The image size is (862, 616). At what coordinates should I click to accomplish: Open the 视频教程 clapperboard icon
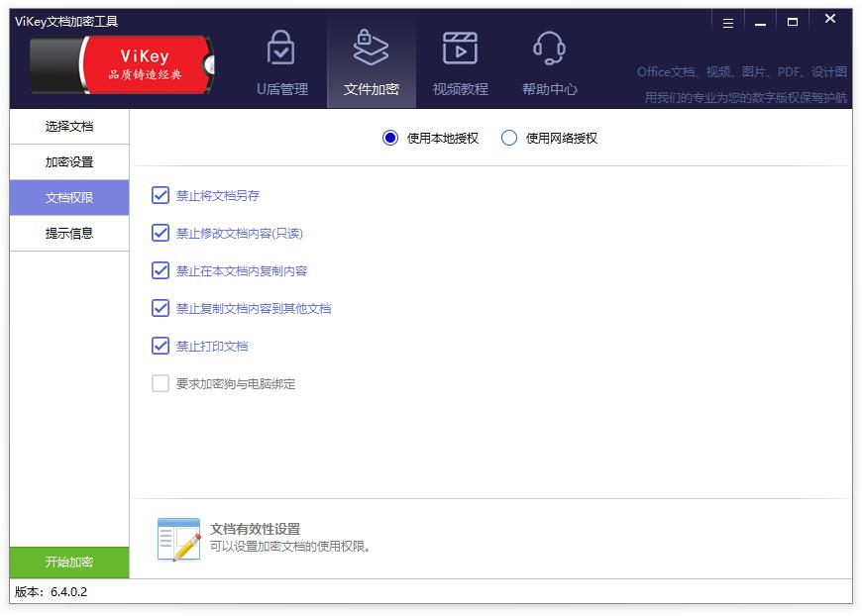[x=460, y=48]
